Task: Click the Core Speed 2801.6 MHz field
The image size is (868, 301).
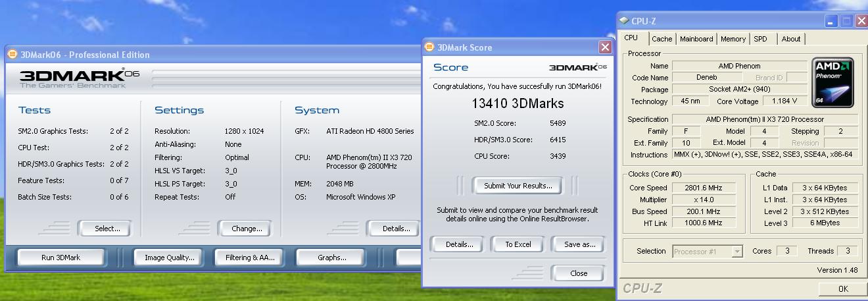Action: [703, 188]
